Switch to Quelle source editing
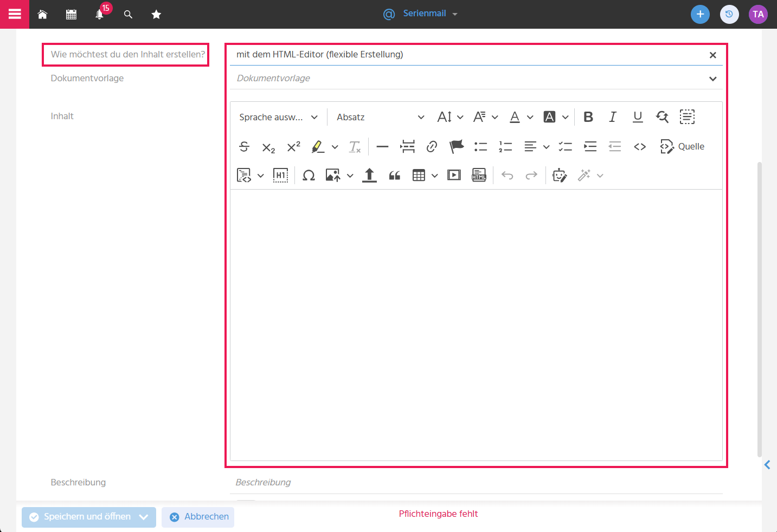This screenshot has height=532, width=777. pyautogui.click(x=682, y=146)
